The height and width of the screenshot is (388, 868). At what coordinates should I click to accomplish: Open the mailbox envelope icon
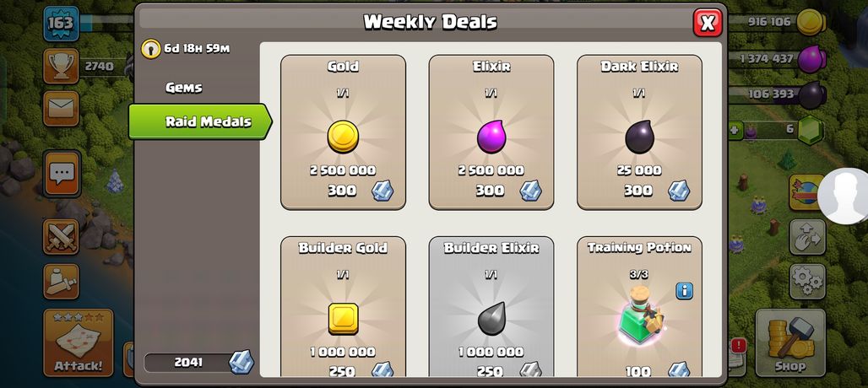(x=61, y=108)
